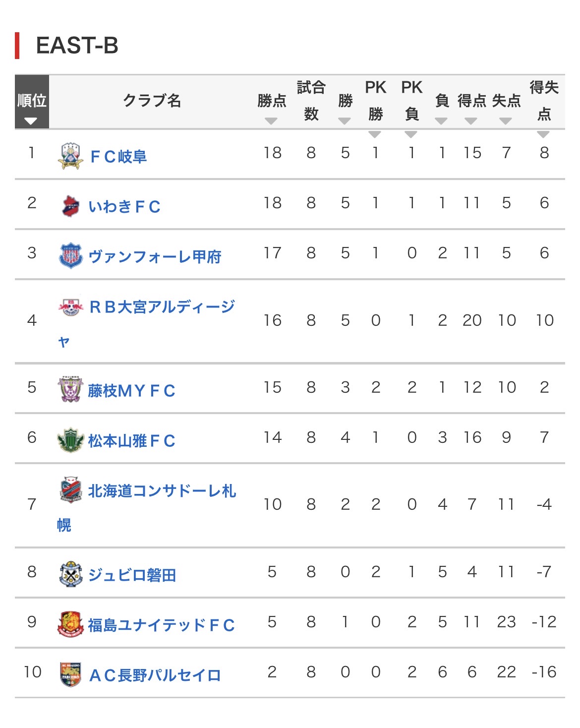Viewport: 580px width, 728px height.
Task: Sort table by 順位 rank column
Action: click(31, 121)
